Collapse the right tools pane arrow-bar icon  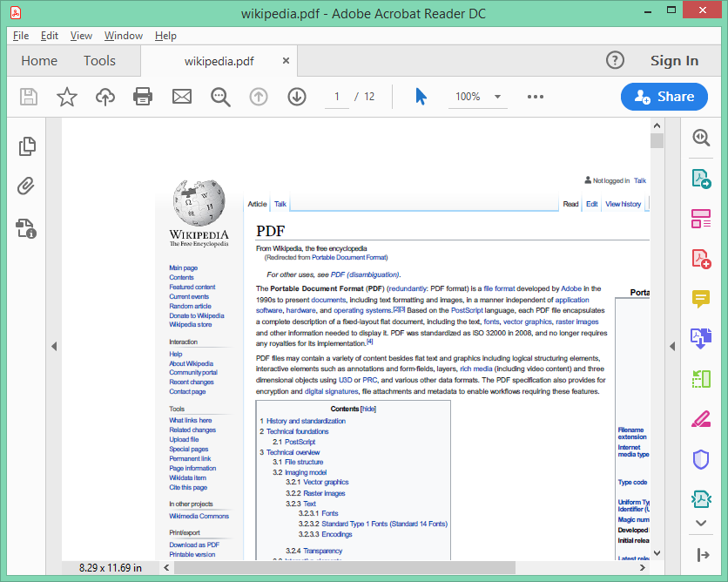pos(703,555)
